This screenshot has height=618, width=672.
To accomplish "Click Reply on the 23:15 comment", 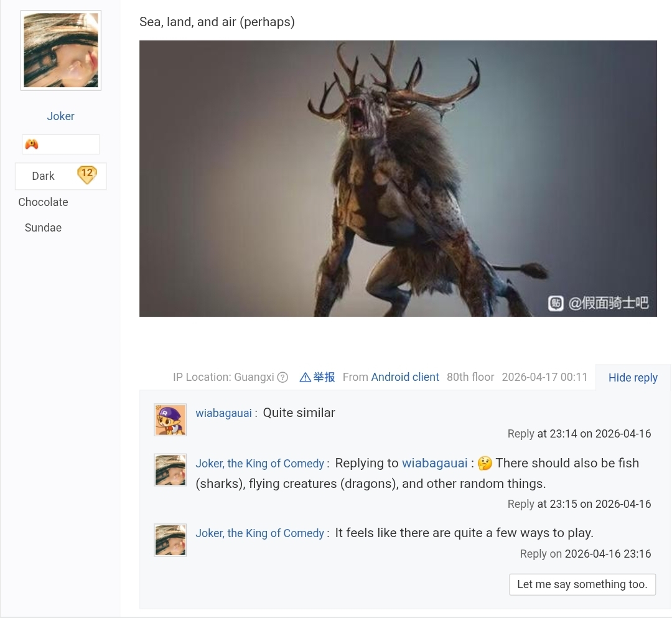I will point(521,504).
